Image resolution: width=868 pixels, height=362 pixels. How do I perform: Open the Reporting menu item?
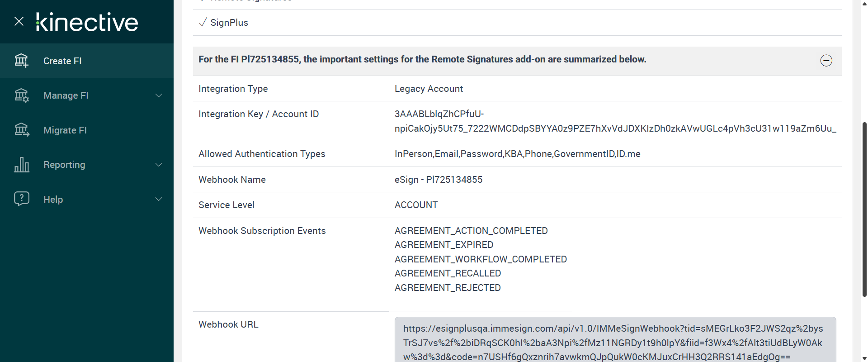coord(64,165)
